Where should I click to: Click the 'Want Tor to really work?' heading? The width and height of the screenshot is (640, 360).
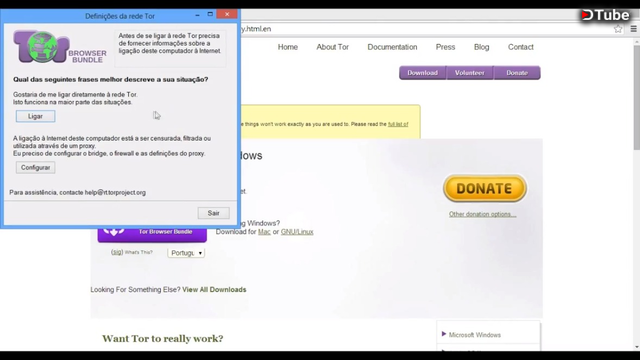coord(162,338)
